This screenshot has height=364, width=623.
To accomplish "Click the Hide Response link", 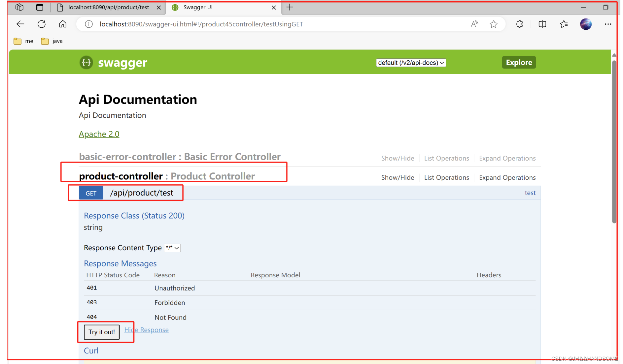I will 147,330.
